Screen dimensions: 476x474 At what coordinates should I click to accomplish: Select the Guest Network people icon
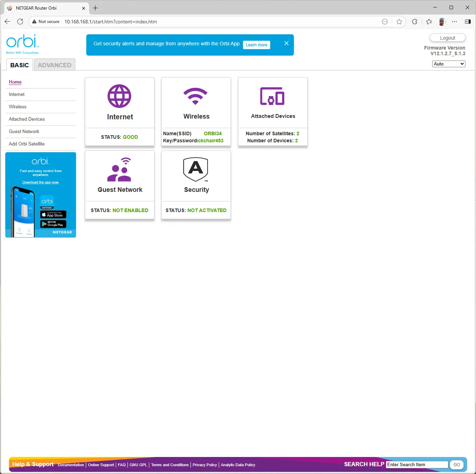click(119, 170)
